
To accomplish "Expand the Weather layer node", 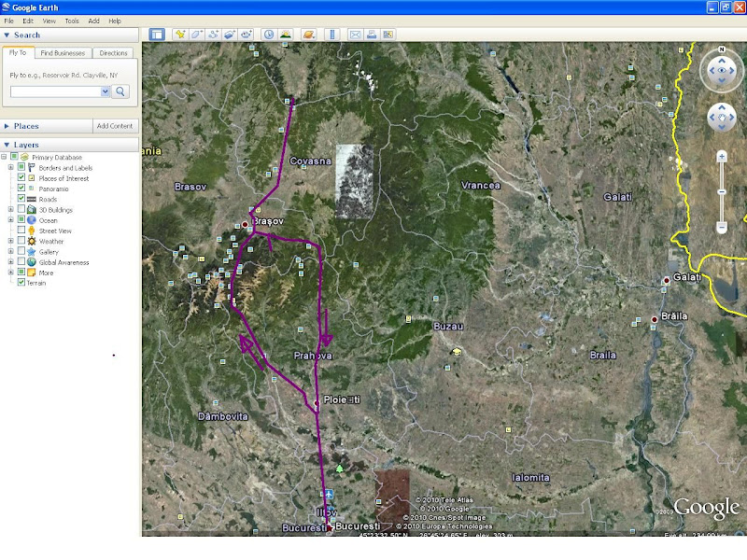I will click(10, 241).
